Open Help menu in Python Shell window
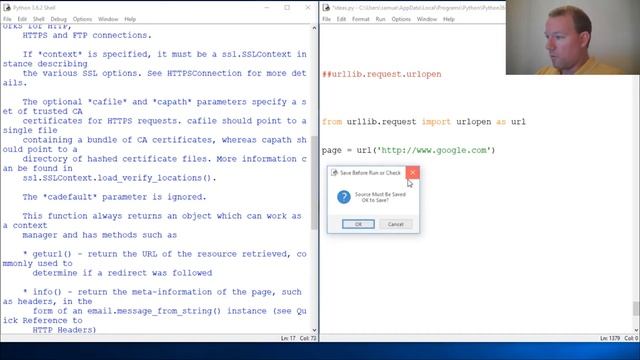The height and width of the screenshot is (360, 640). (130, 19)
